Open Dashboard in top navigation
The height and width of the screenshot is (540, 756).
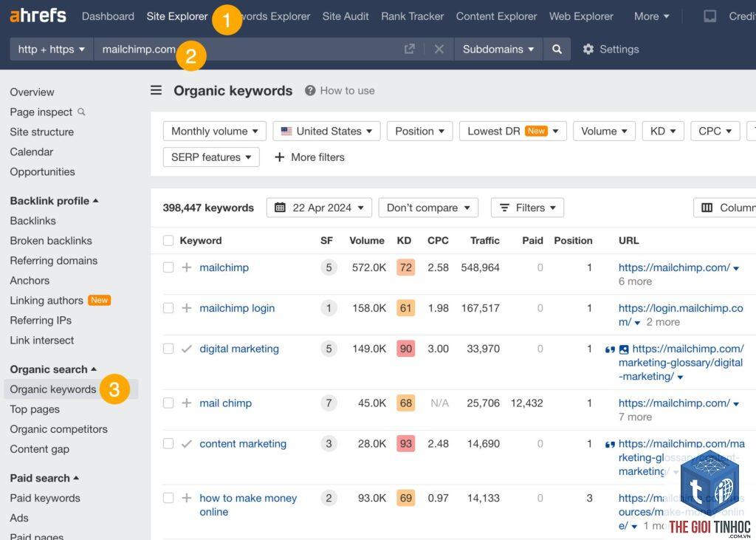click(108, 16)
